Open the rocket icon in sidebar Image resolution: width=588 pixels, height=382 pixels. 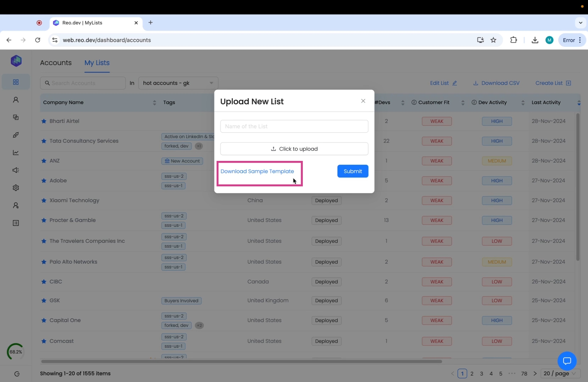pyautogui.click(x=16, y=135)
